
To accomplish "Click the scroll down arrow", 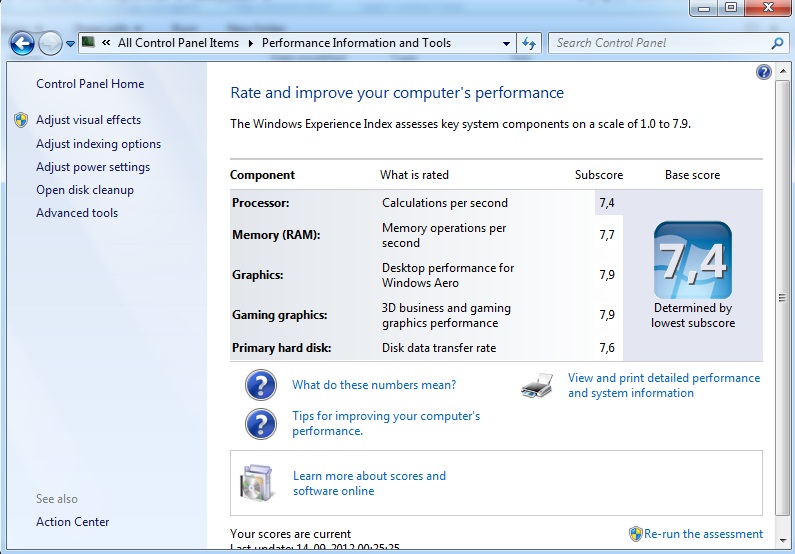I will coord(783,540).
